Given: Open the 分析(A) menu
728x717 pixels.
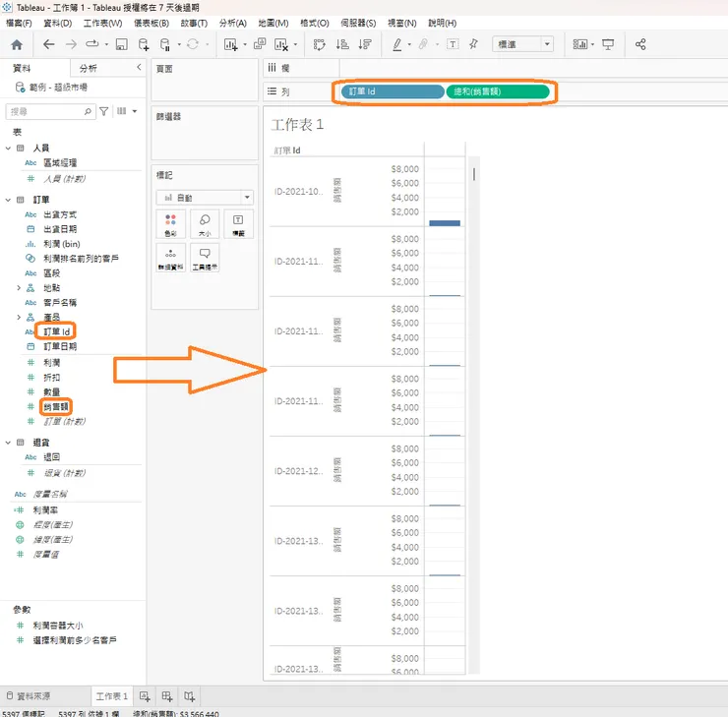Looking at the screenshot, I should [232, 23].
